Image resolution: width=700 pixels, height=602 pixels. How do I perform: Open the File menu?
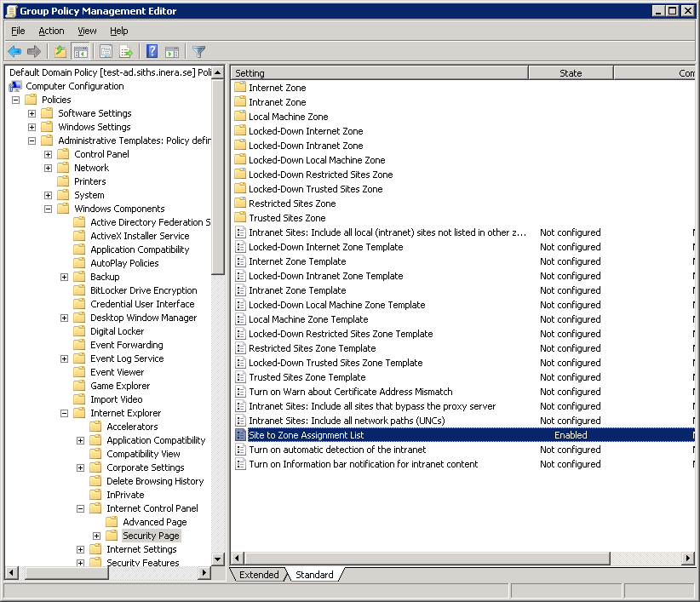click(18, 31)
